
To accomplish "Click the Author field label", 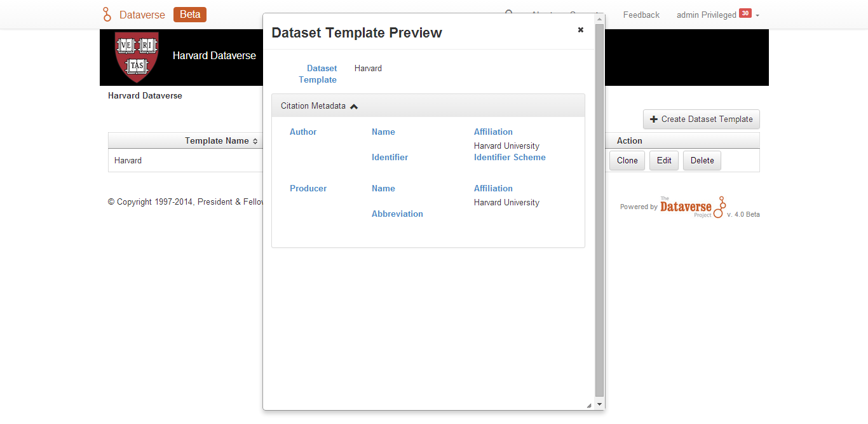I will click(303, 132).
